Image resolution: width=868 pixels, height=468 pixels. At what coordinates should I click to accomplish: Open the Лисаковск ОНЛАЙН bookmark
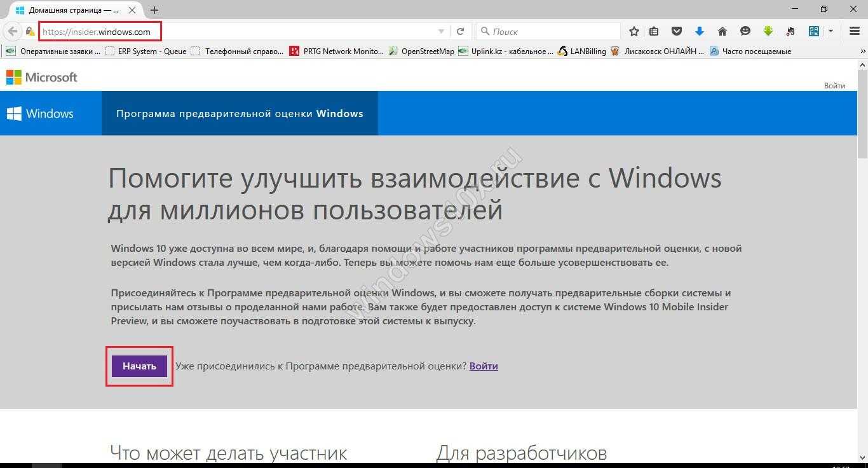pyautogui.click(x=658, y=52)
